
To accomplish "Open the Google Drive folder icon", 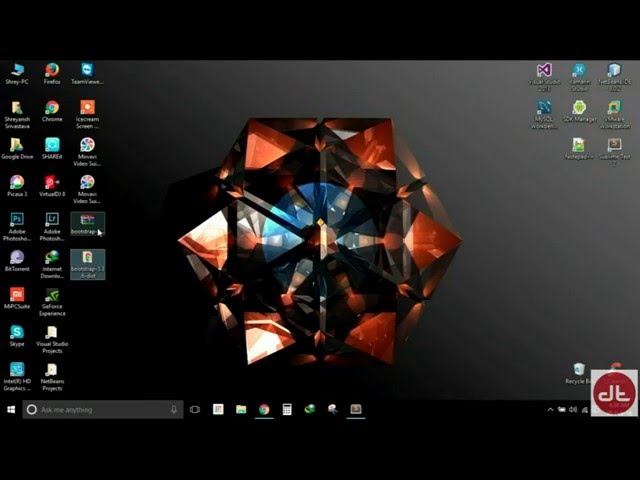I will pyautogui.click(x=17, y=149).
